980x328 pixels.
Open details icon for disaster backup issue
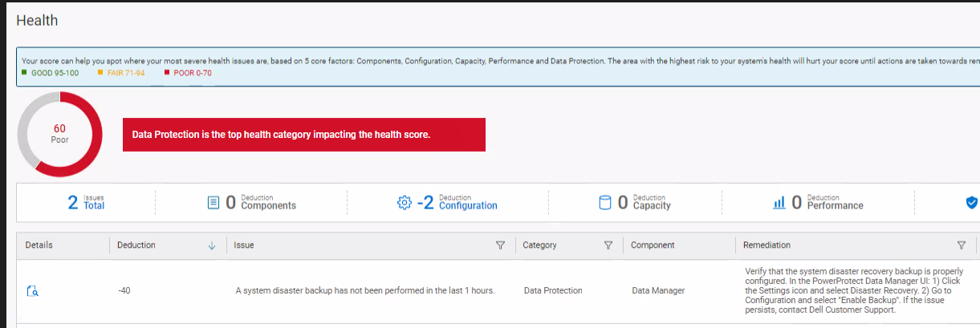[x=33, y=291]
